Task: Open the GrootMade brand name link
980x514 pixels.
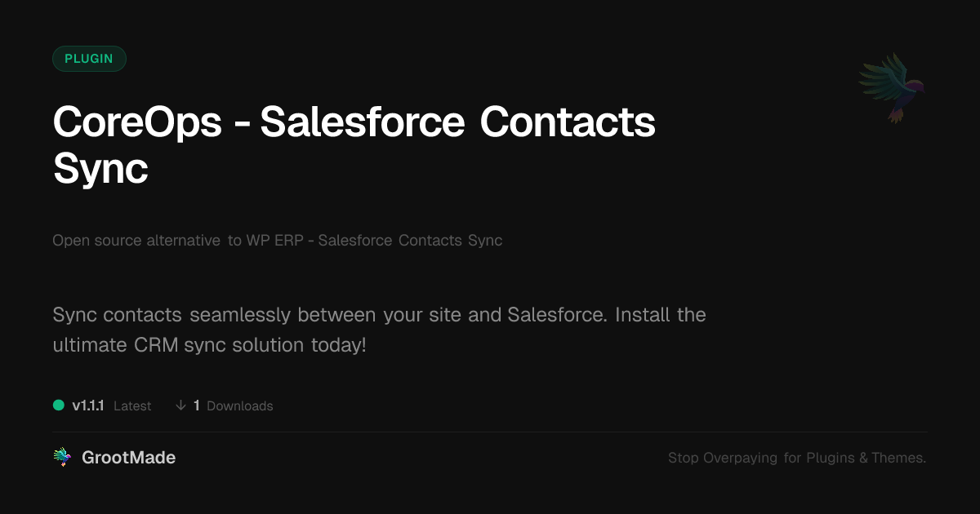Action: pos(128,458)
